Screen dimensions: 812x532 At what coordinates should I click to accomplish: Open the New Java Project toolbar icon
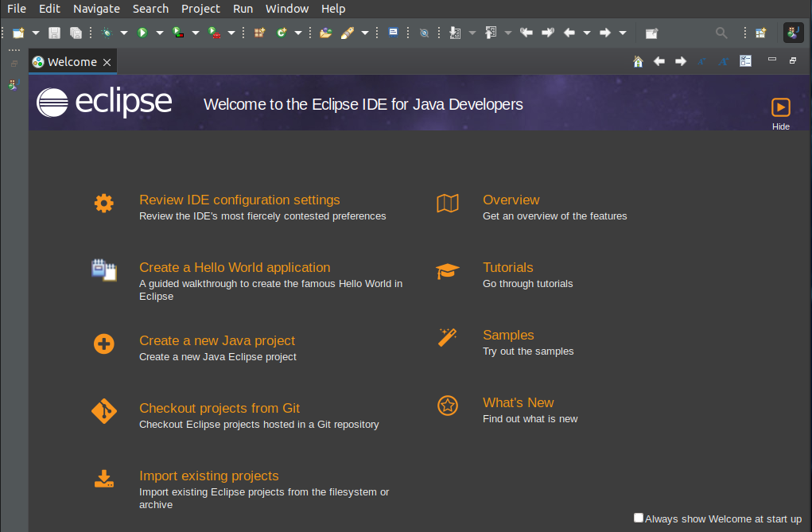coord(258,33)
